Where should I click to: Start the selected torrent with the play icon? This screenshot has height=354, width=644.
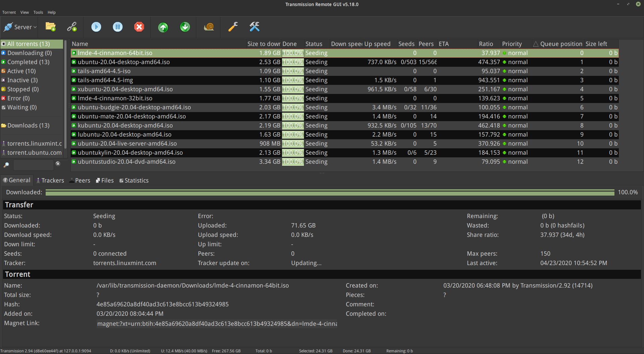pyautogui.click(x=96, y=27)
